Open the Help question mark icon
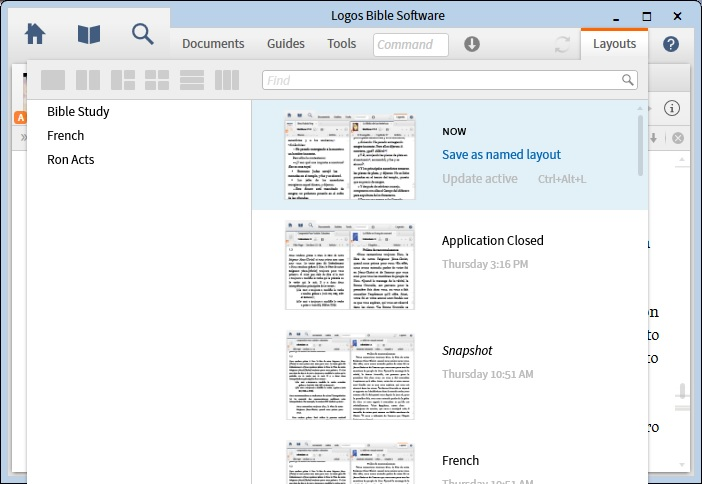702x484 pixels. point(671,44)
